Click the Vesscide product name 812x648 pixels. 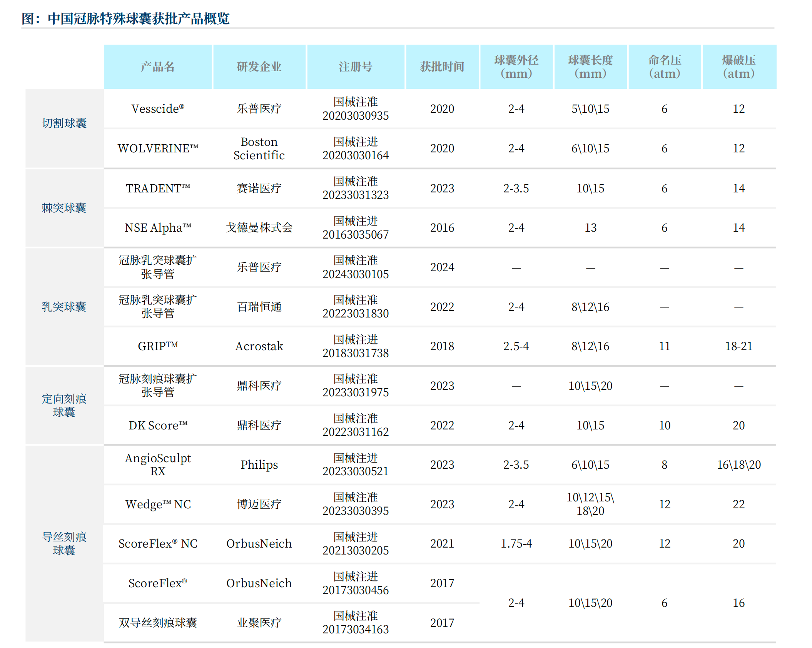[157, 109]
